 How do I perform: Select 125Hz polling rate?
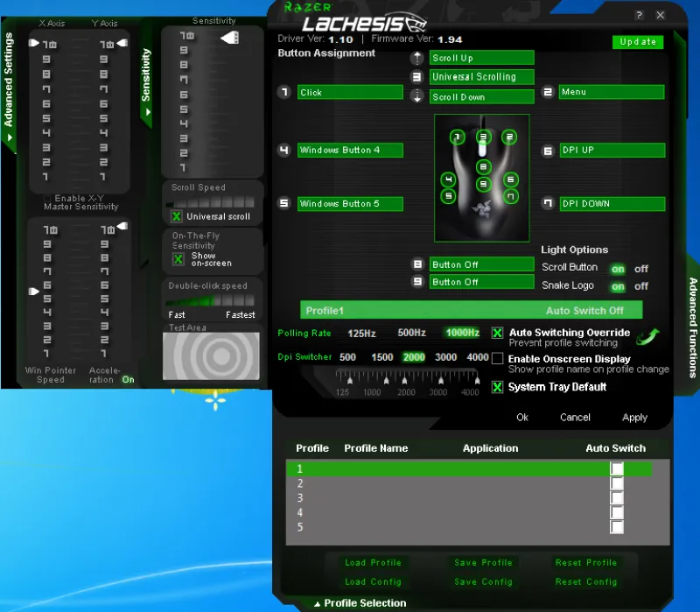pyautogui.click(x=361, y=334)
